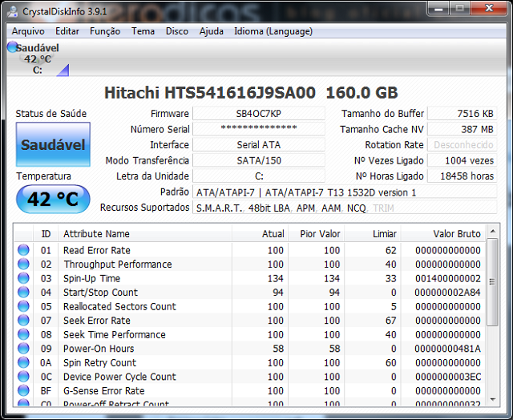The height and width of the screenshot is (420, 513).
Task: Click the status orb for Seek Error Rate
Action: pos(23,321)
